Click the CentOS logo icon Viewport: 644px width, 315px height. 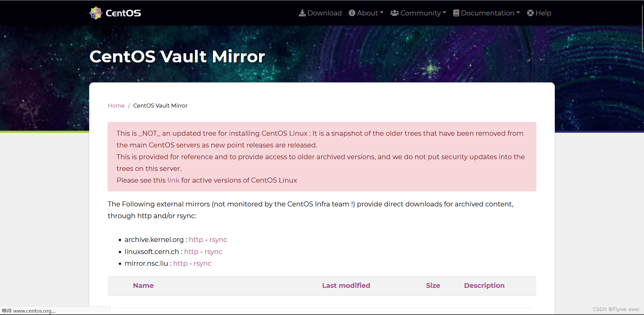96,13
